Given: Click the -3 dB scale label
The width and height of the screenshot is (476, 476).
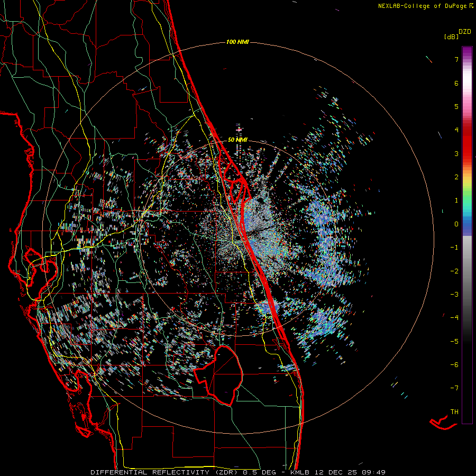Looking at the screenshot, I should tap(454, 294).
